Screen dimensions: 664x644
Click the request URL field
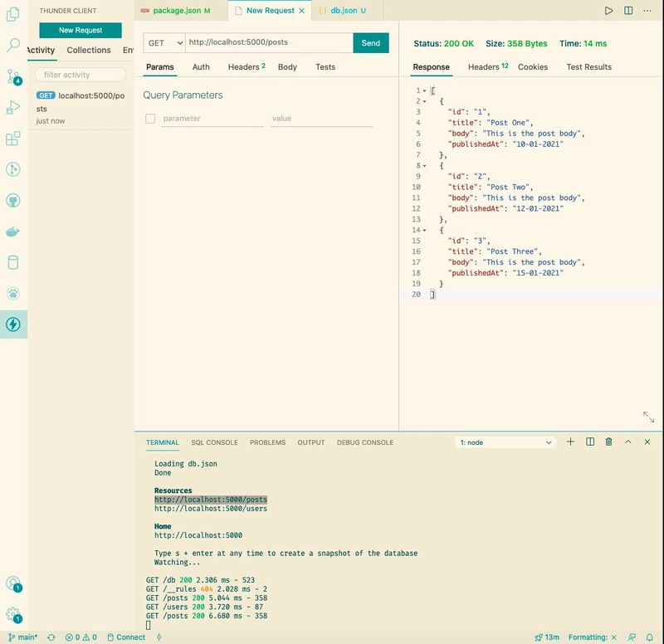[x=269, y=43]
